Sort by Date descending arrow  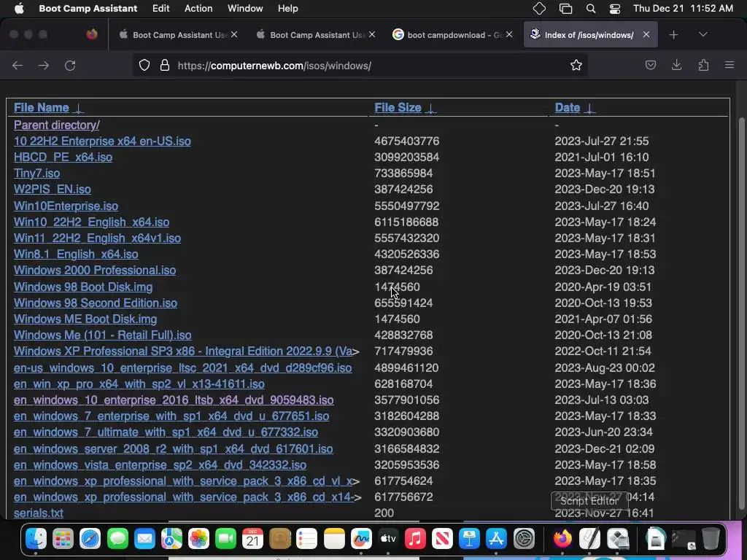589,109
